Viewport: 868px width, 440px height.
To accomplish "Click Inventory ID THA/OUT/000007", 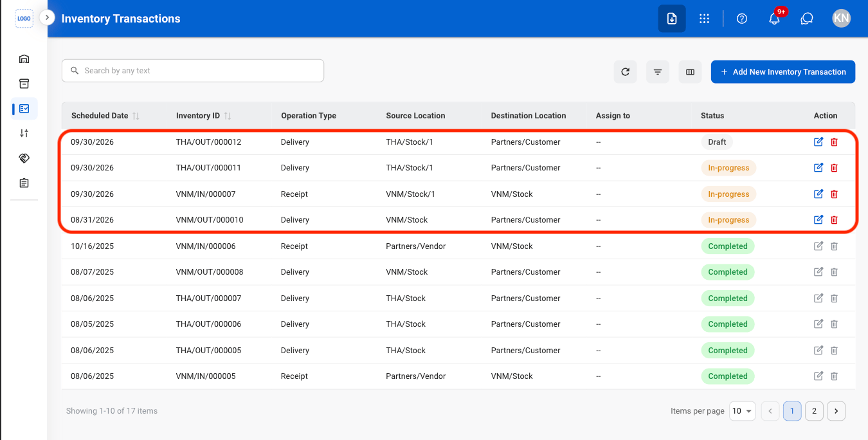I will pyautogui.click(x=208, y=298).
